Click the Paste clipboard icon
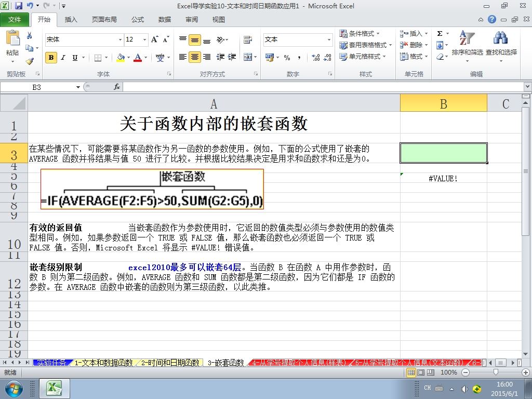Image resolution: width=532 pixels, height=399 pixels. (x=12, y=37)
